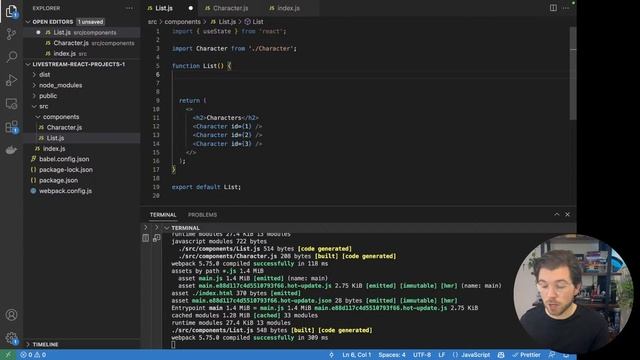Screen dimensions: 640x360
Task: Open package.json file
Action: pyautogui.click(x=82, y=180)
